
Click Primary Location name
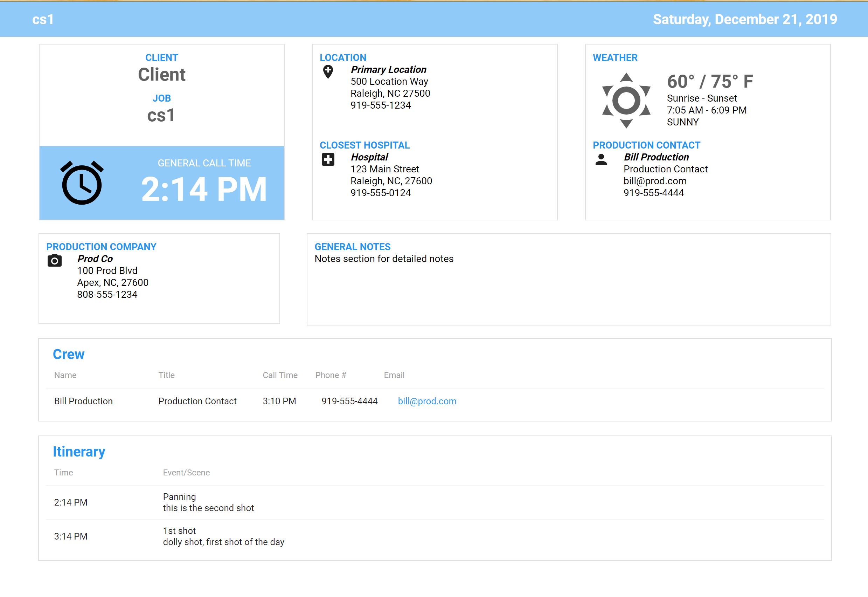coord(388,70)
